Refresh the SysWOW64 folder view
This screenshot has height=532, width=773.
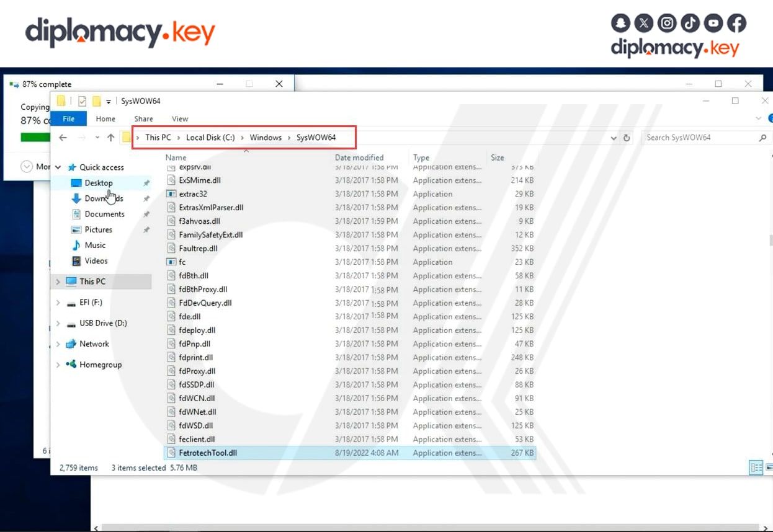627,138
